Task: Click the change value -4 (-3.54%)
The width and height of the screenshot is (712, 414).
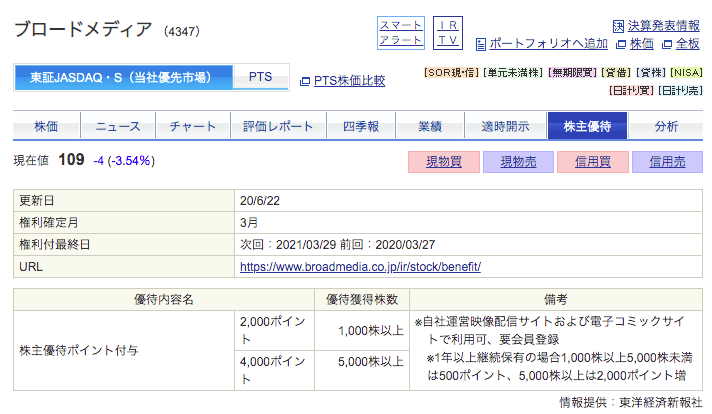Action: pos(124,161)
